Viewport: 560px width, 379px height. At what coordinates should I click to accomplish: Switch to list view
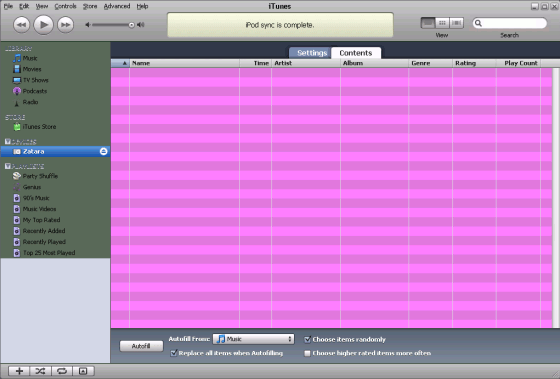point(428,23)
